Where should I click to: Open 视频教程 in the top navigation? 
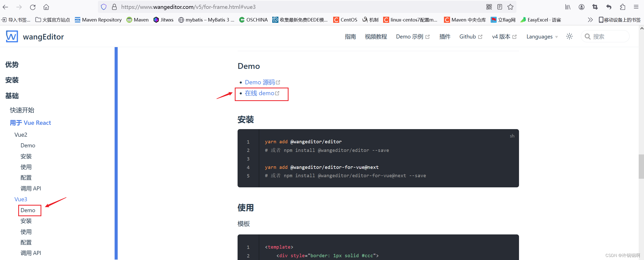[376, 37]
